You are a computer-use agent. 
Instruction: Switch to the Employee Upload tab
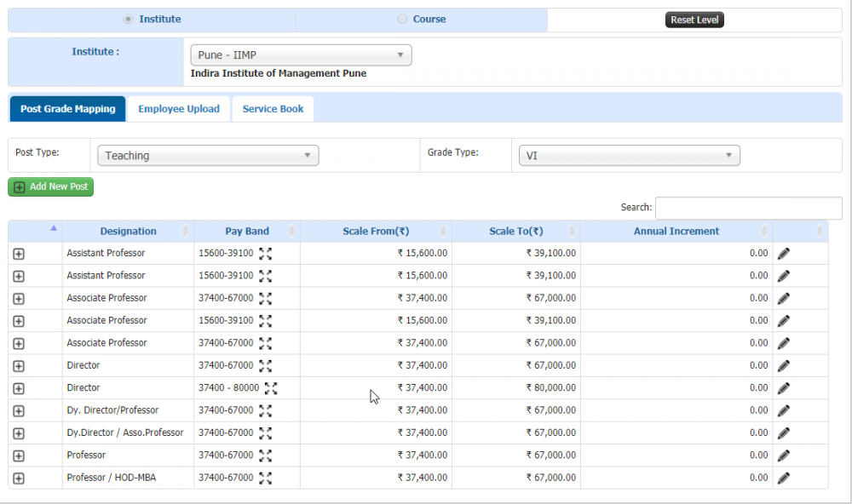pyautogui.click(x=179, y=109)
